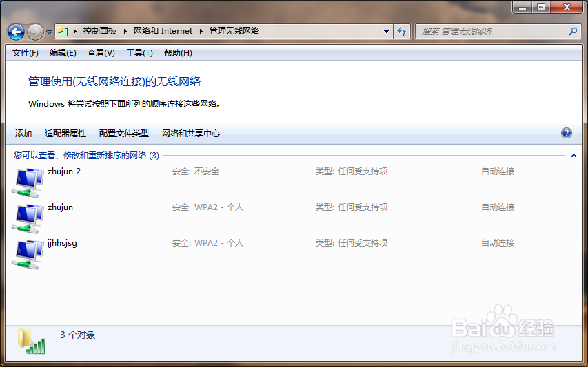Click the magnifier search icon
Image resolution: width=588 pixels, height=367 pixels.
coord(573,32)
